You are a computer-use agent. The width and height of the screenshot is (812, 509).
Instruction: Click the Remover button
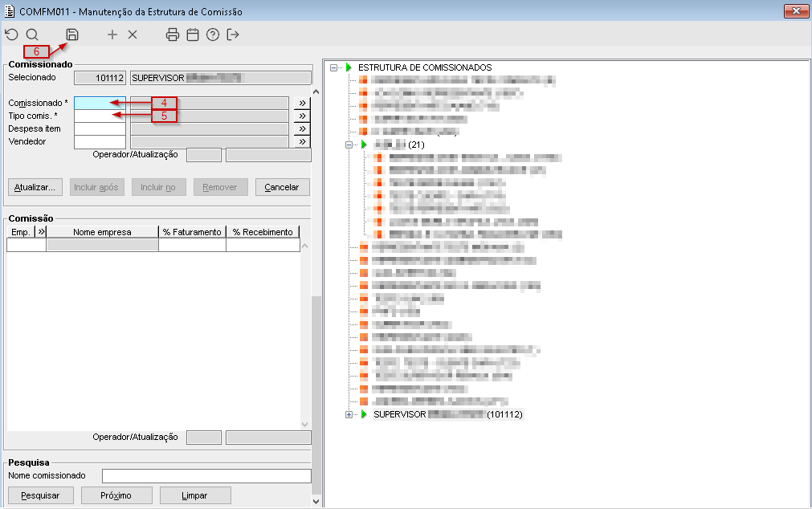coord(221,187)
